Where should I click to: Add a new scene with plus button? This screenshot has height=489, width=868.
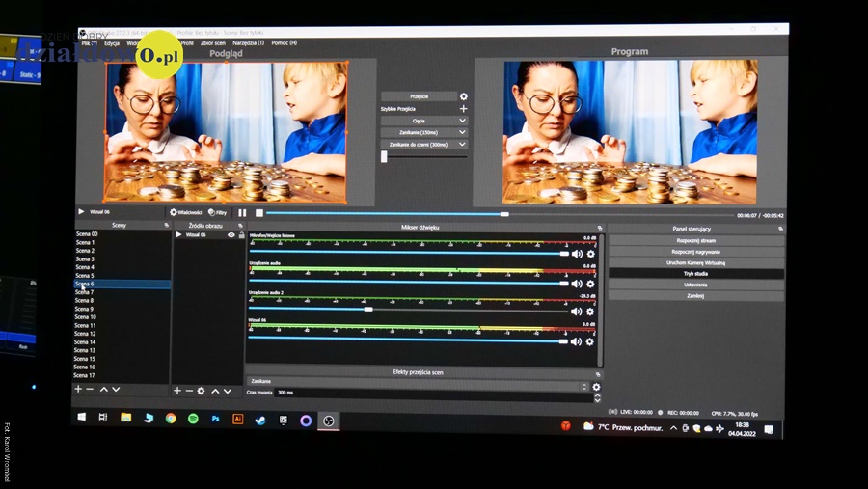point(78,389)
